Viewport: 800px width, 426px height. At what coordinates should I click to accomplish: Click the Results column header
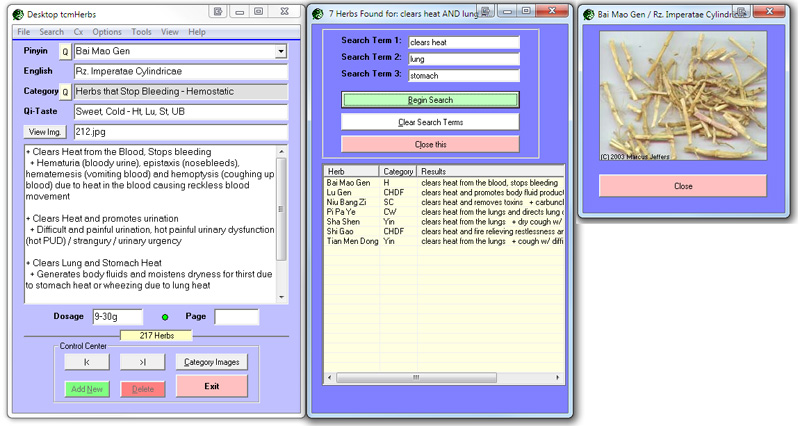coord(491,171)
